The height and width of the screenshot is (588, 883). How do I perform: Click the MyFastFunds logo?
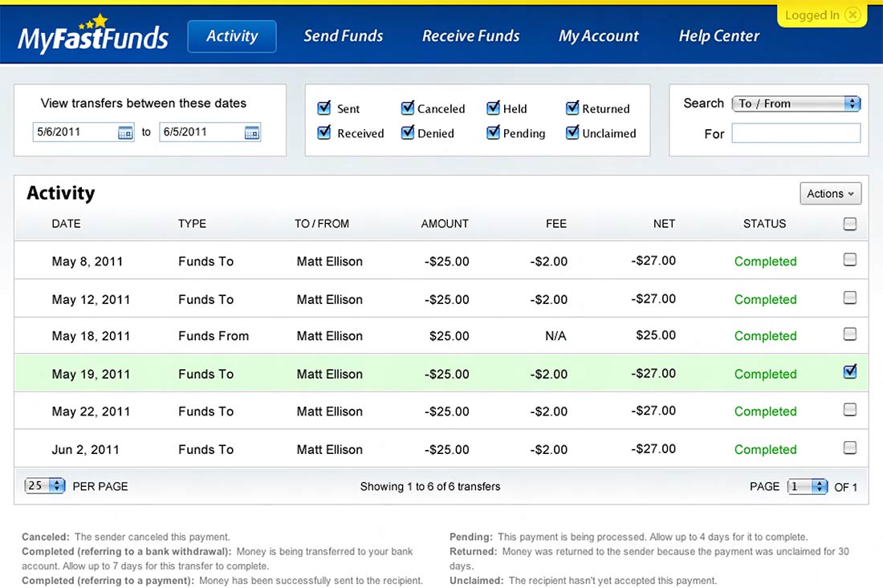93,35
